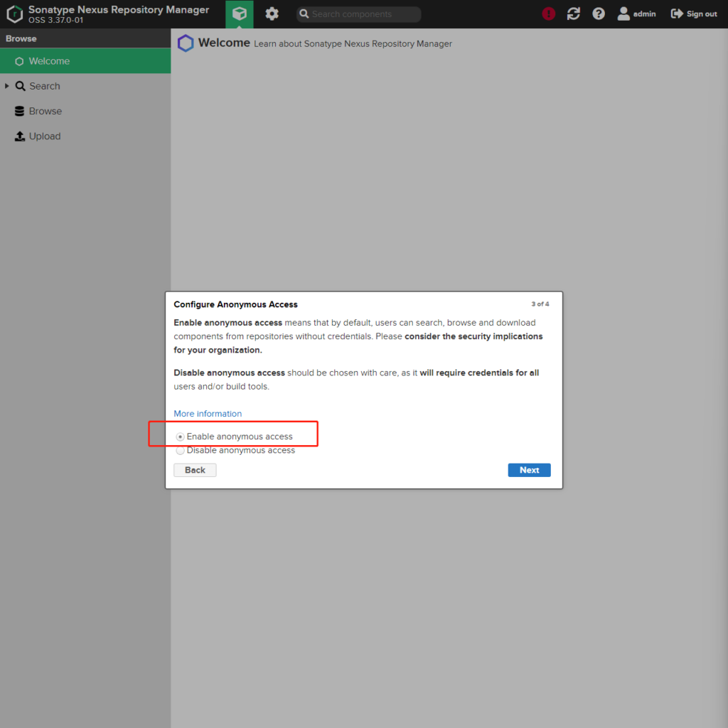Click the Upload arrow icon in sidebar
728x728 pixels.
pos(19,136)
